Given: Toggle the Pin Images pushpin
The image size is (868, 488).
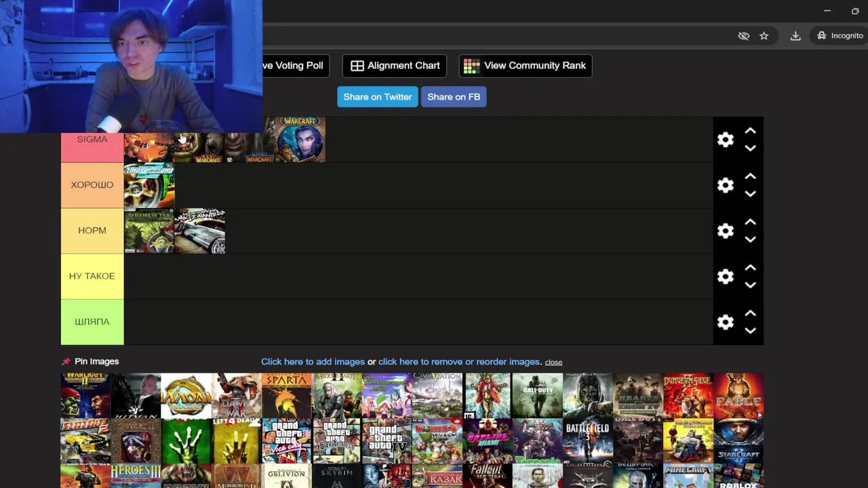Looking at the screenshot, I should (66, 362).
